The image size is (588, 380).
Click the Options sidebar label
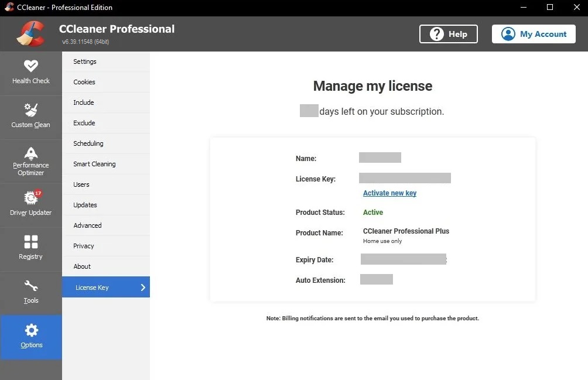32,345
